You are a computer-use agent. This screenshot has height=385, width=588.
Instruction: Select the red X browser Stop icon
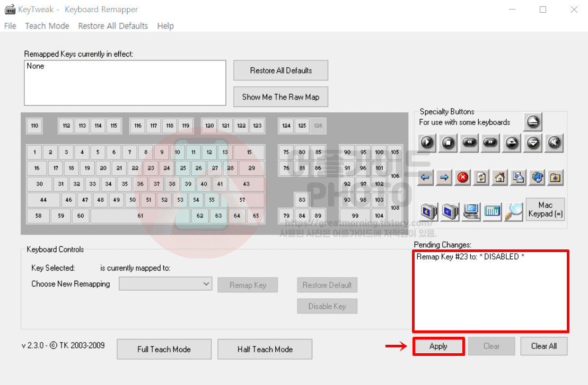tap(463, 177)
